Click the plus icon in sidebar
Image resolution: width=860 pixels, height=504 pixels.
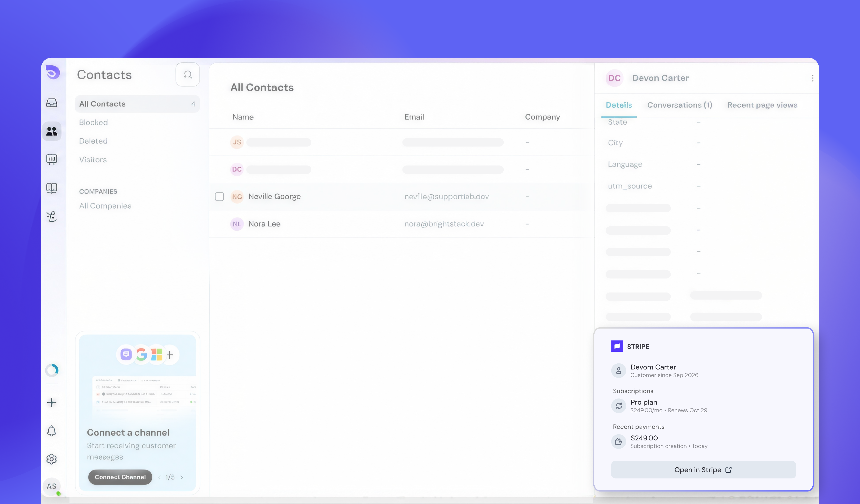[51, 402]
